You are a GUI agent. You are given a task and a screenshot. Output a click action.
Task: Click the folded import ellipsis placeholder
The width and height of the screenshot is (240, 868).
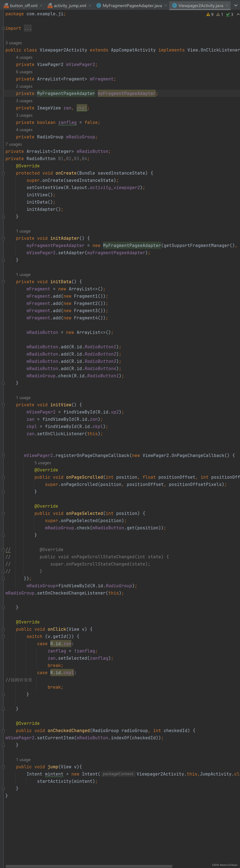28,28
